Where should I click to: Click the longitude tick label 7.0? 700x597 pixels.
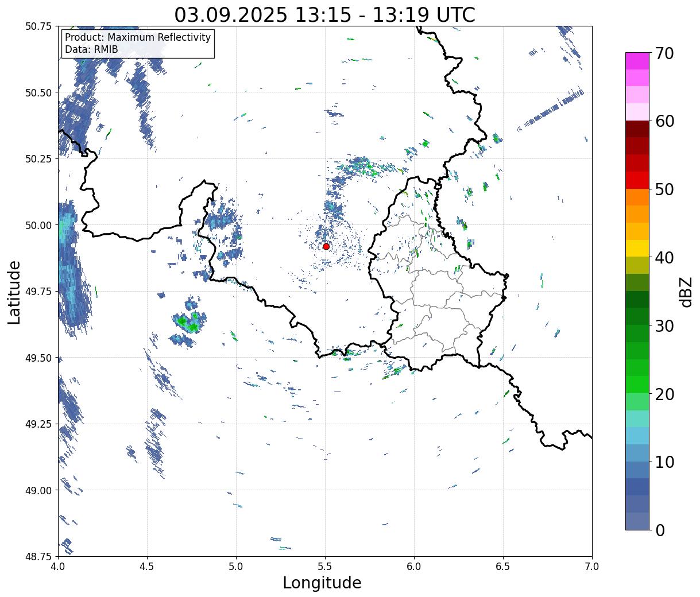pos(592,566)
